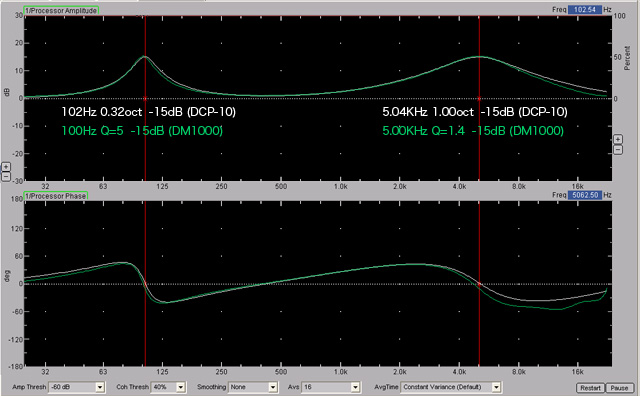The image size is (640, 396).
Task: Click the Freq field showing 5062.50 Hz
Action: pos(584,195)
